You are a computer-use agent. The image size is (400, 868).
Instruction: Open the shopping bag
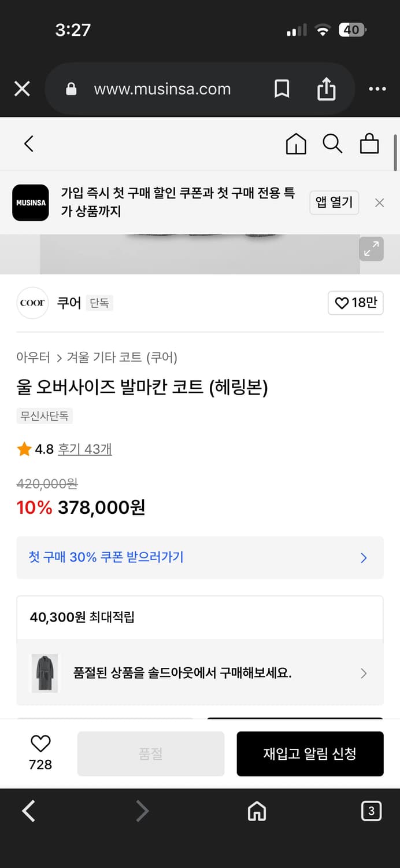click(x=370, y=144)
